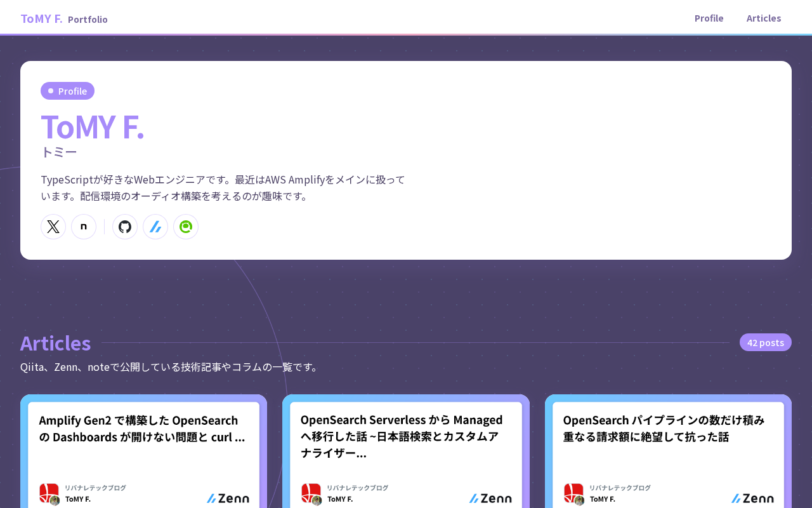
Task: Click the Zenn logo on Amplify Gen2 card
Action: pyautogui.click(x=228, y=498)
